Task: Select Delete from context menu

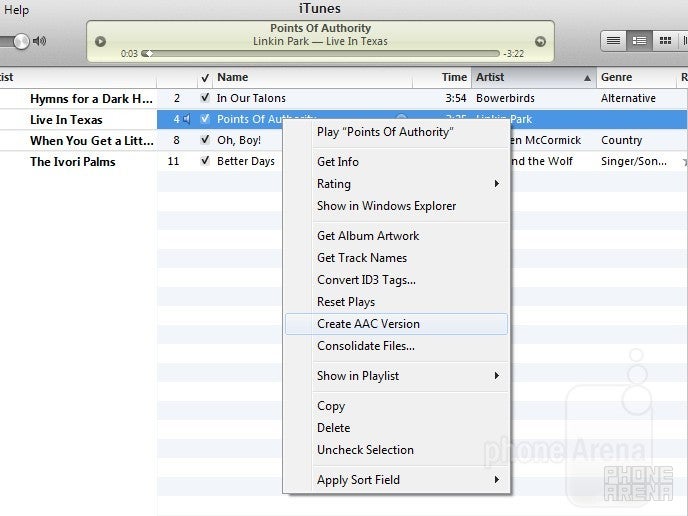Action: [396, 428]
